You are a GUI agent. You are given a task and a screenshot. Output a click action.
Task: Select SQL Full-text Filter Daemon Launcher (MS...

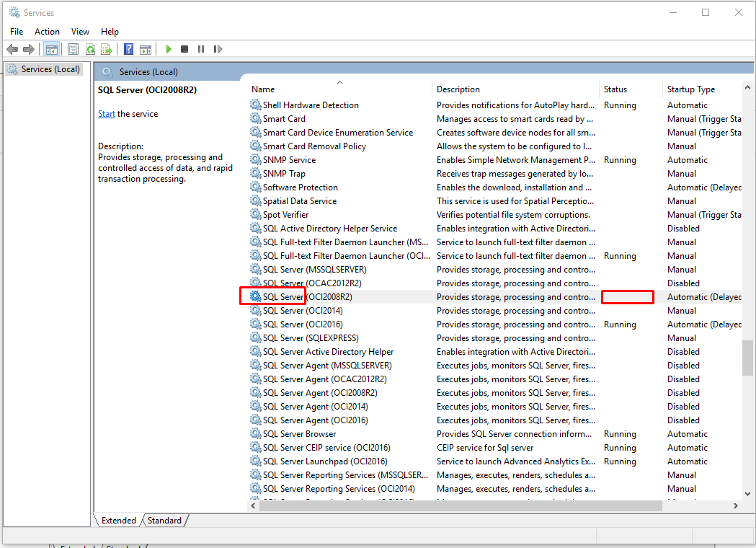tap(496, 242)
